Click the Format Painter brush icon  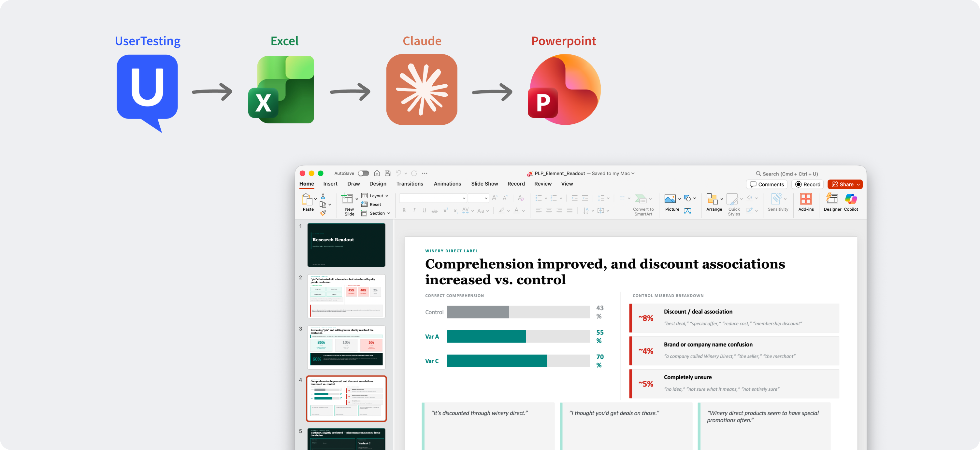(x=323, y=213)
